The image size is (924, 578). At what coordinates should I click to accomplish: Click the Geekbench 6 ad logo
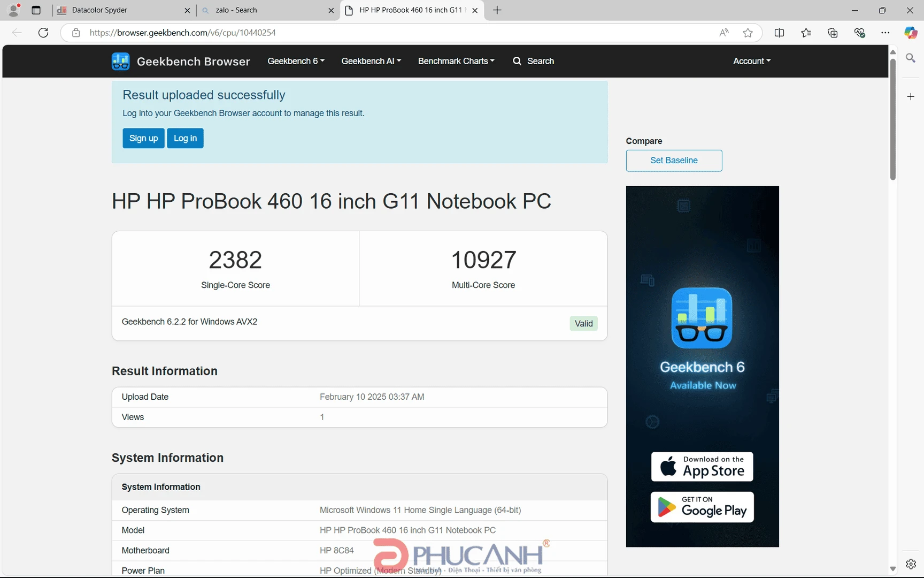coord(702,318)
